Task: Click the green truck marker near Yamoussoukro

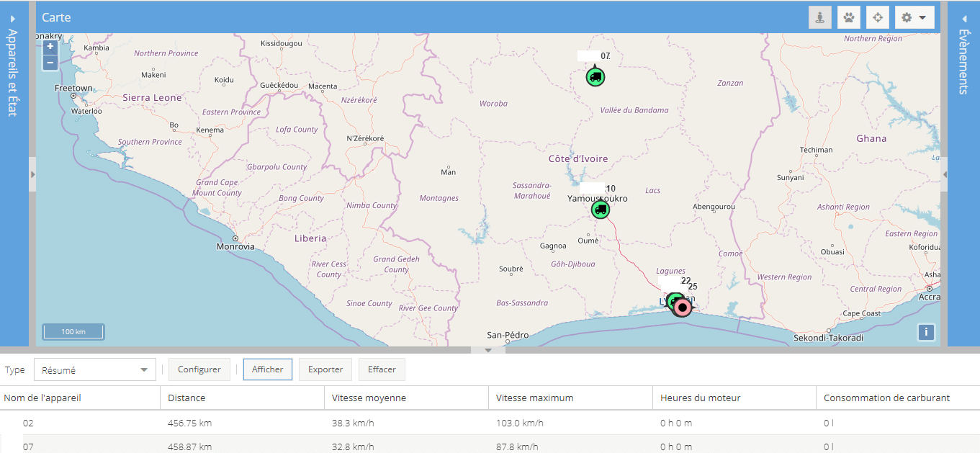Action: 601,209
